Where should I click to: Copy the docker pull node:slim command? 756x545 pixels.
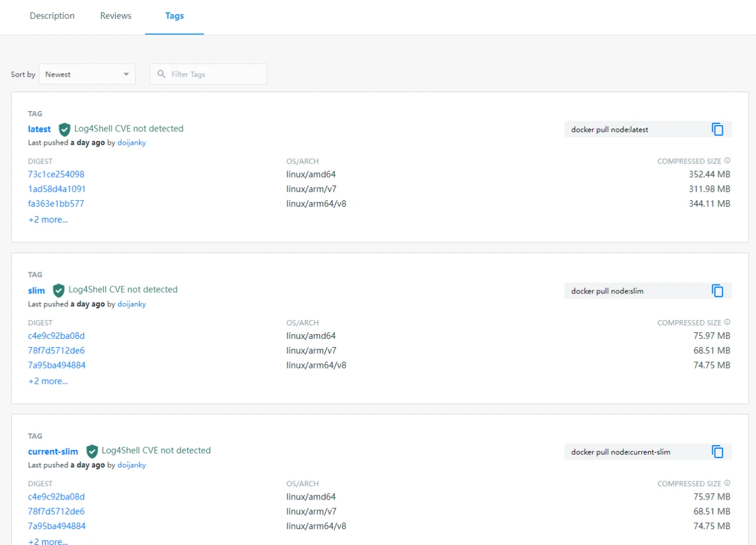click(718, 291)
